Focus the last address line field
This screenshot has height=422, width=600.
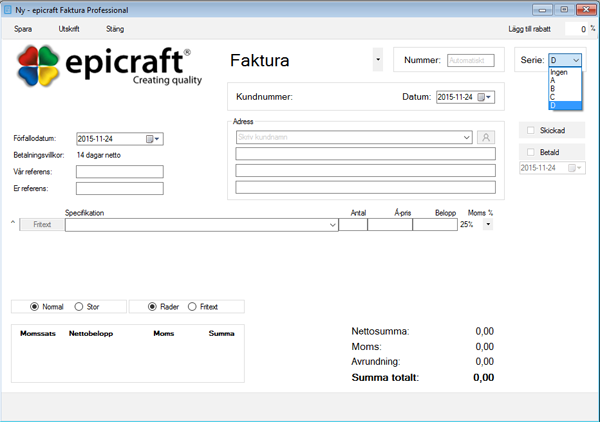point(365,187)
